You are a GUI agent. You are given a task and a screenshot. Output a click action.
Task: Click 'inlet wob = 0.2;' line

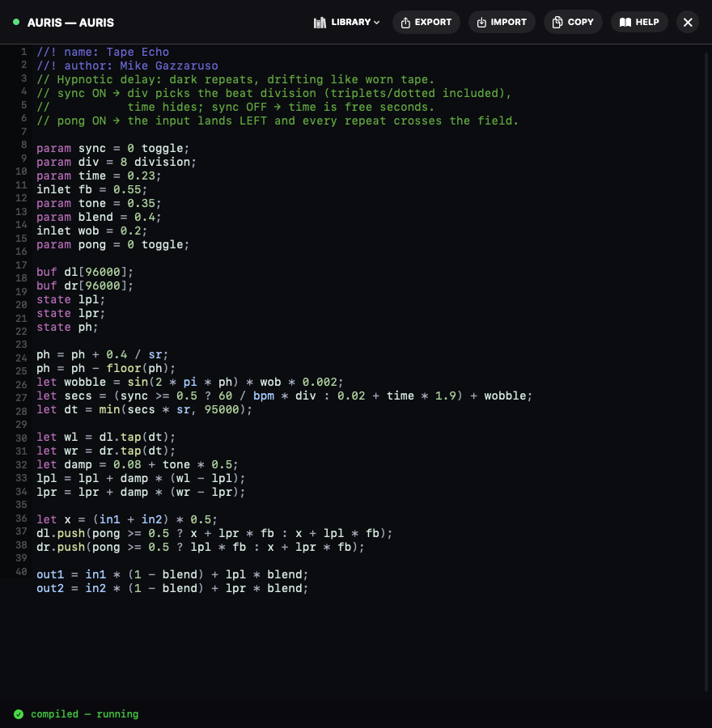[92, 231]
